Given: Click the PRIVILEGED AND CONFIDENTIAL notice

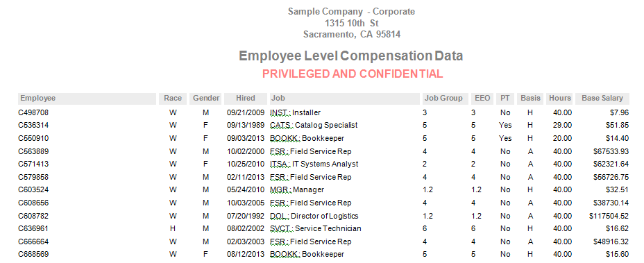Looking at the screenshot, I should pyautogui.click(x=353, y=74).
